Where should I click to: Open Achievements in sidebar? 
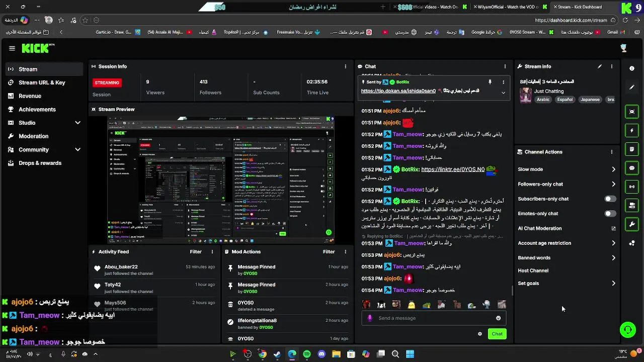click(x=44, y=109)
